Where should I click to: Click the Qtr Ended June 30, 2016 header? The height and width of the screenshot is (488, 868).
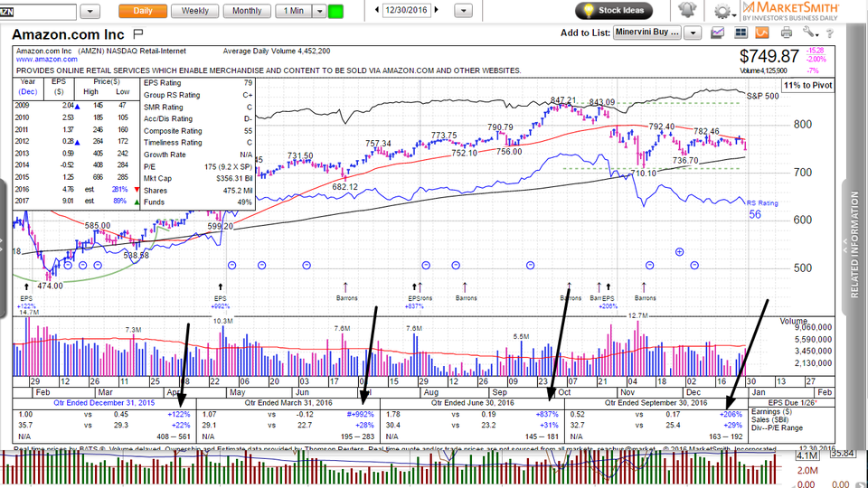[x=475, y=403]
